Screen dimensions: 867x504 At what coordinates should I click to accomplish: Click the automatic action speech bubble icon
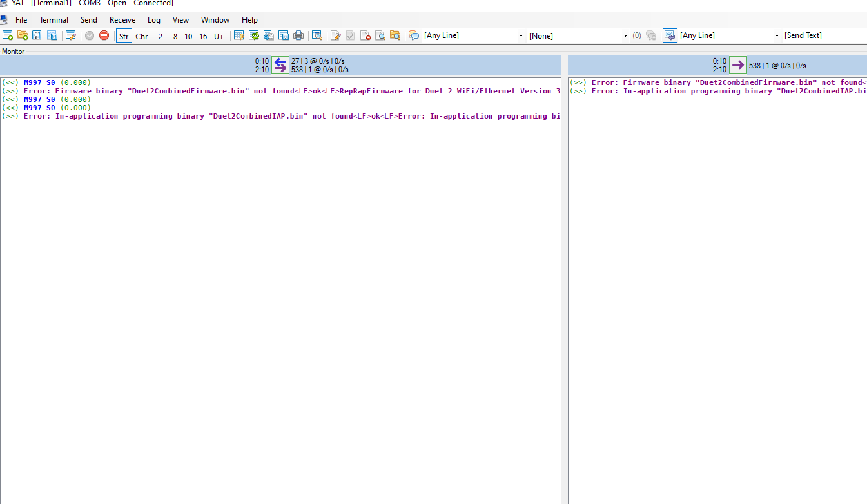[414, 35]
